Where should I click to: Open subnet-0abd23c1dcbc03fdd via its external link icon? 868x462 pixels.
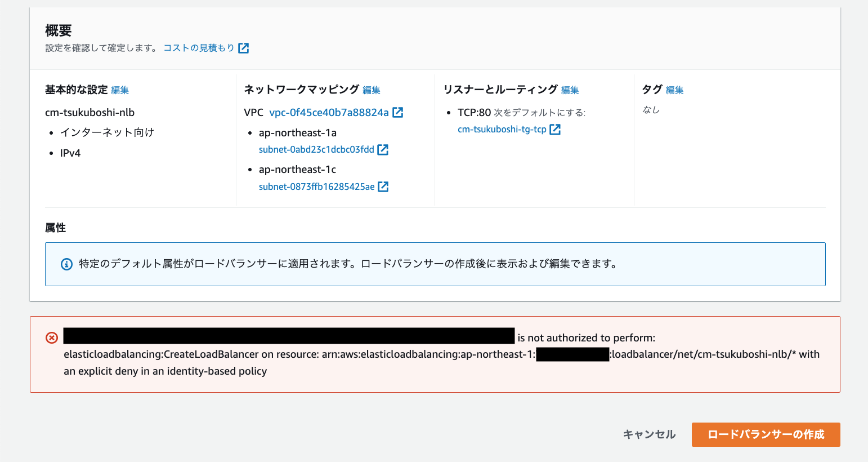coord(383,149)
